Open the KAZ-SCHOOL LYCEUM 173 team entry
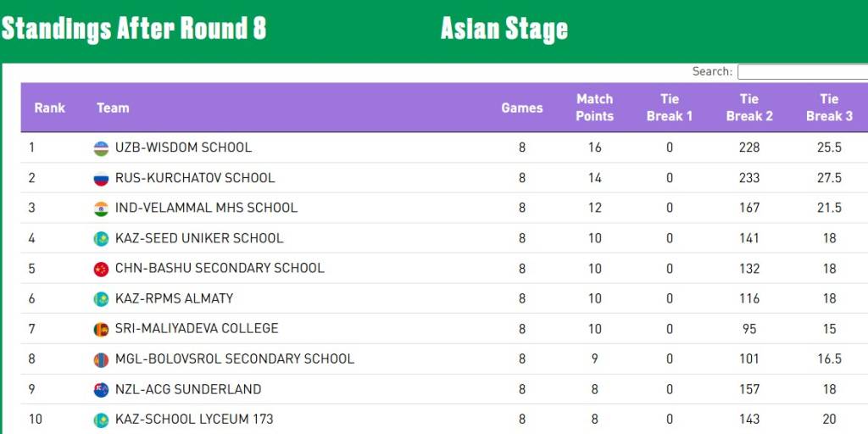Screen dimensions: 868x434 pos(194,420)
